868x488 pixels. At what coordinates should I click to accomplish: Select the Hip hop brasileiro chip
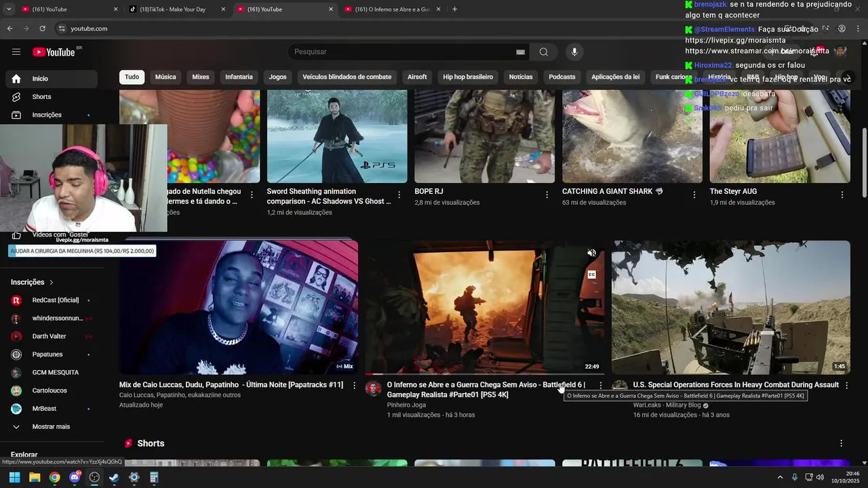coord(468,77)
